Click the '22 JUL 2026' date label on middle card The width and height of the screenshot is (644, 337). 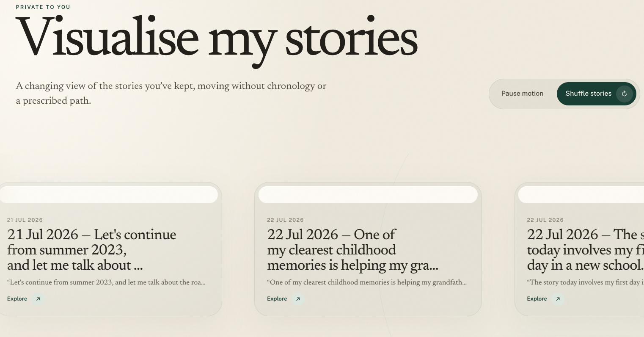click(x=285, y=220)
